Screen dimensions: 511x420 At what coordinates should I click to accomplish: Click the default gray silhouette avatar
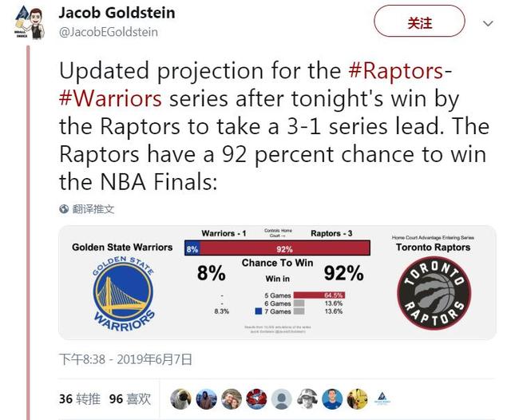coord(282,398)
